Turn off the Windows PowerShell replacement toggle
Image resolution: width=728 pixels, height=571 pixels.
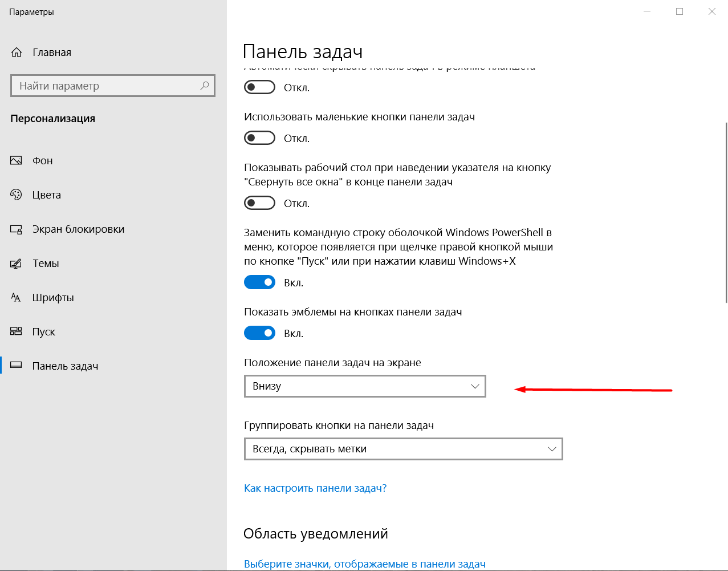pos(259,282)
